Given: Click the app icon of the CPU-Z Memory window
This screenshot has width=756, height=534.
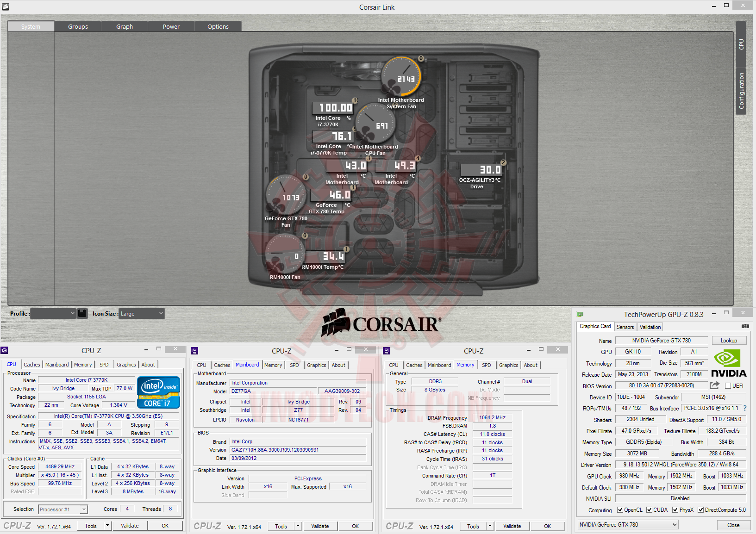Looking at the screenshot, I should pyautogui.click(x=387, y=351).
